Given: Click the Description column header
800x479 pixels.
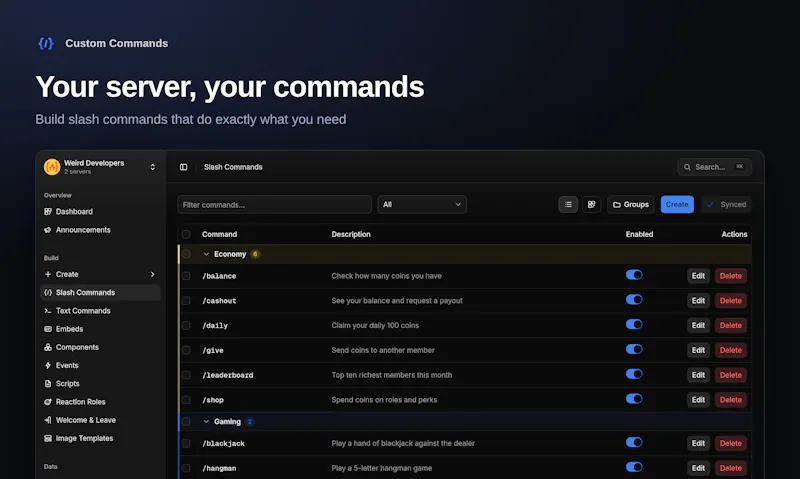Looking at the screenshot, I should [x=351, y=234].
